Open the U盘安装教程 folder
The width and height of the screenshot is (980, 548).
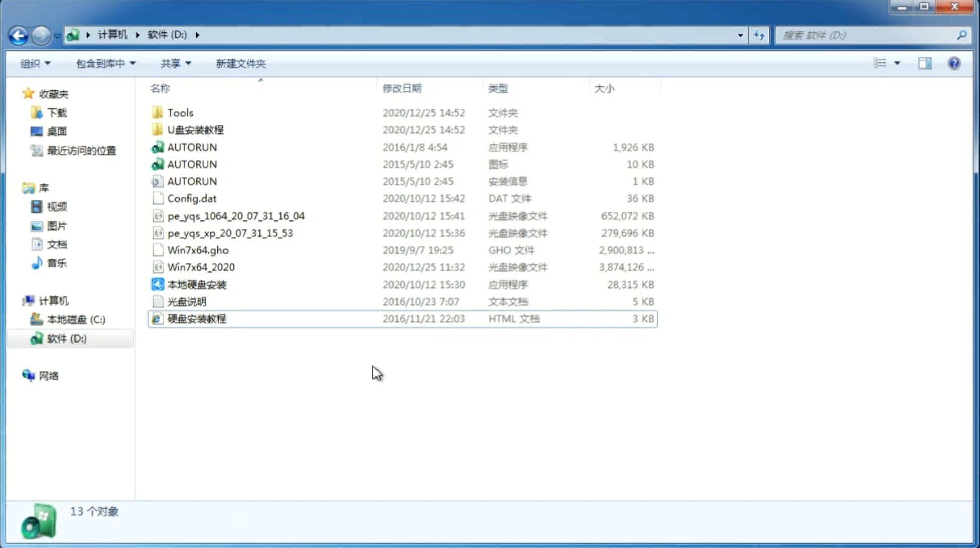[196, 130]
